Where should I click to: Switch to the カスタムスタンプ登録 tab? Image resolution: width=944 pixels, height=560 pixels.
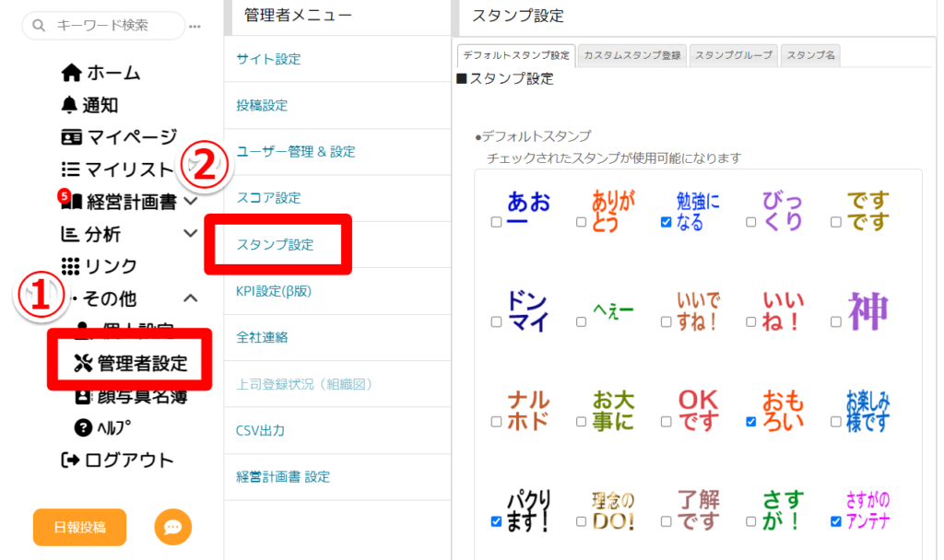tap(632, 55)
